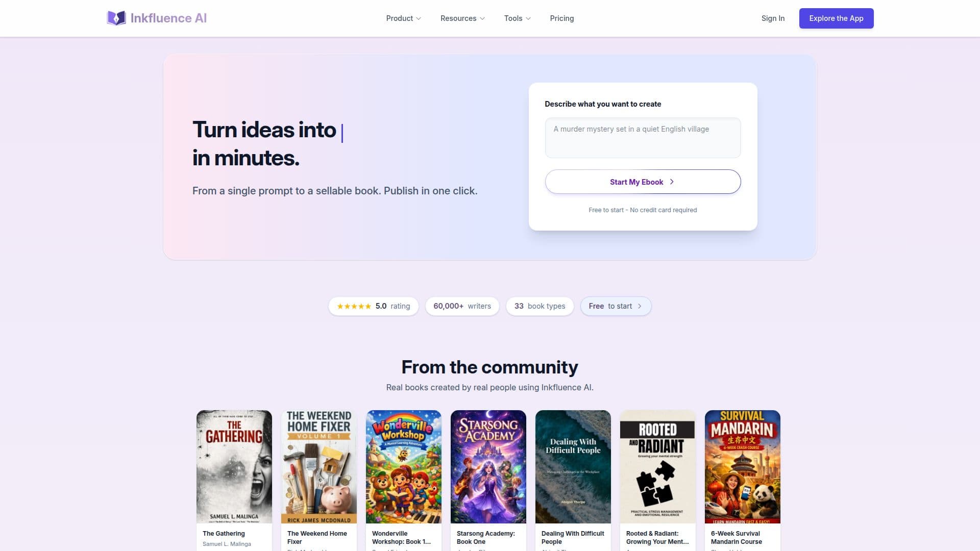
Task: Click the Rooted & Radiant title text
Action: (x=657, y=538)
